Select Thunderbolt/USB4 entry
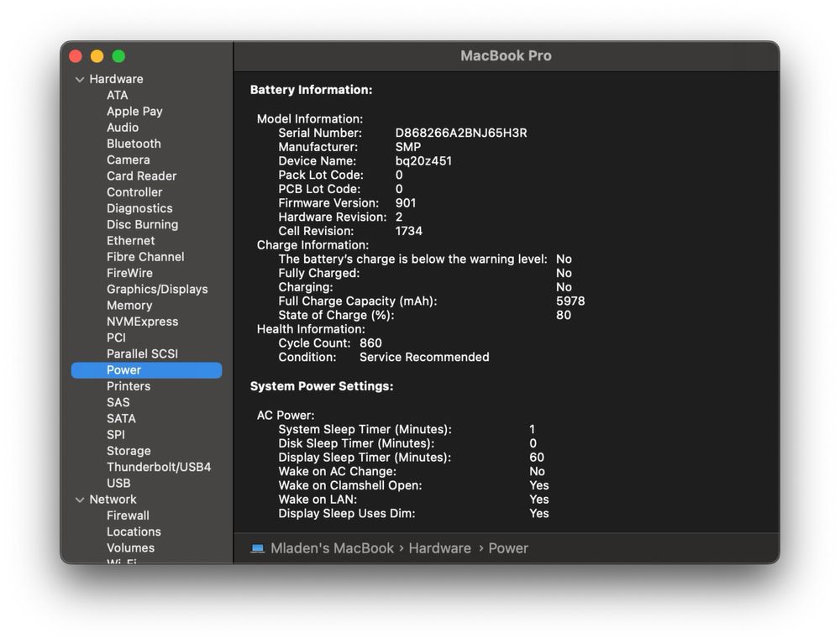840x644 pixels. pyautogui.click(x=159, y=467)
